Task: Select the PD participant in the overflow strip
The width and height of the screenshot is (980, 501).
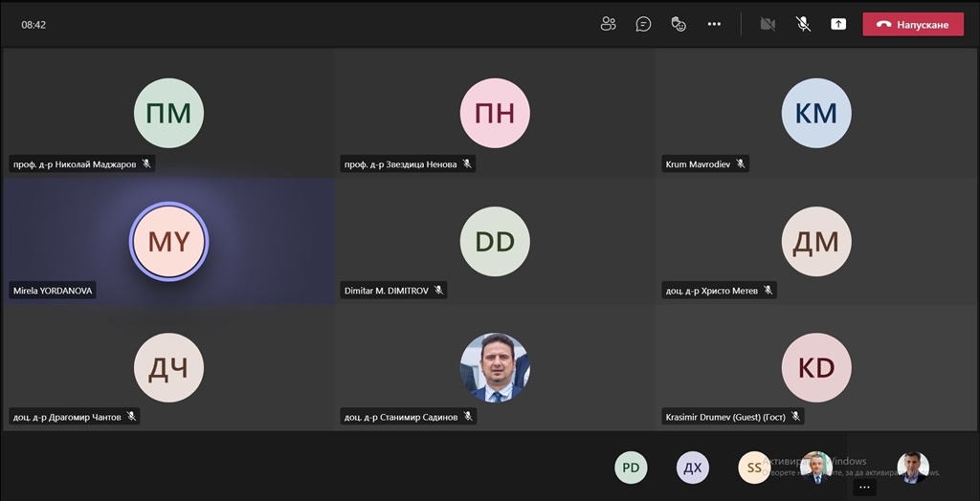Action: tap(631, 468)
